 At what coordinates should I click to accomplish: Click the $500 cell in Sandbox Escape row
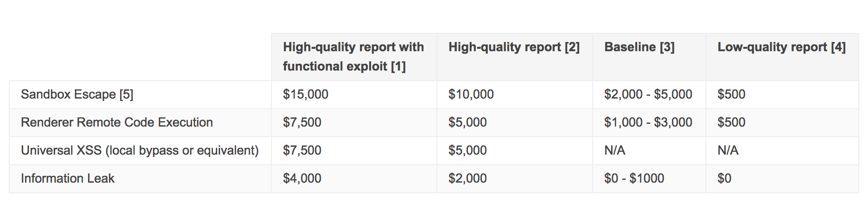[x=731, y=94]
